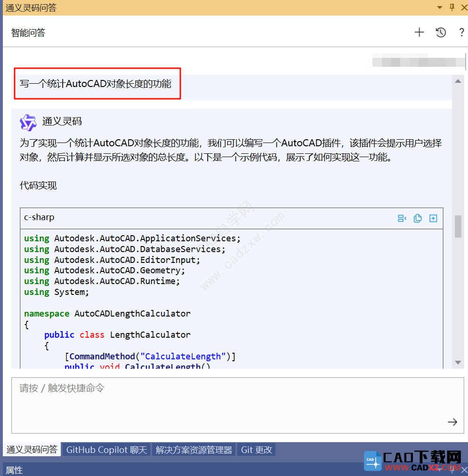
Task: Click the 属性 panel title
Action: click(14, 470)
